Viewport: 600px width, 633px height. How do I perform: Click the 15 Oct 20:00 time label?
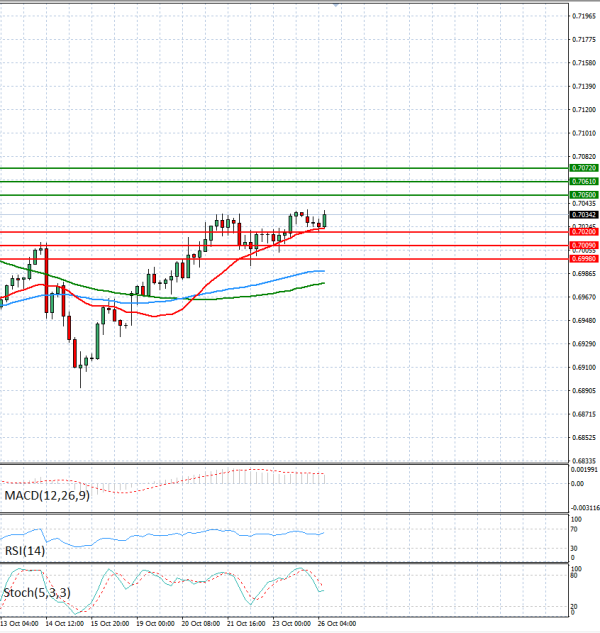point(110,624)
